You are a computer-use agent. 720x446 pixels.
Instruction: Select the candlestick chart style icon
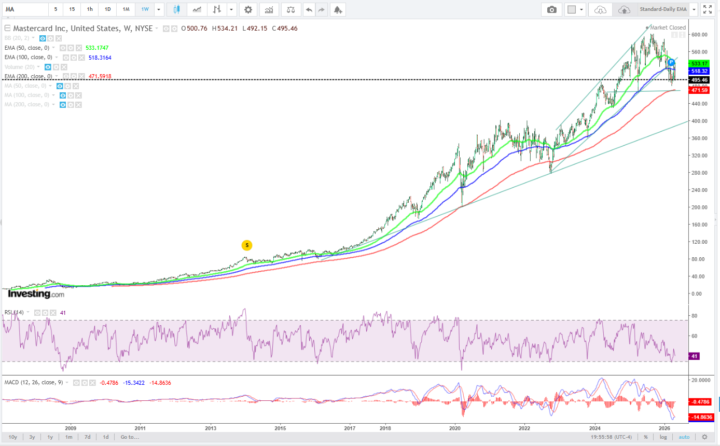point(176,9)
